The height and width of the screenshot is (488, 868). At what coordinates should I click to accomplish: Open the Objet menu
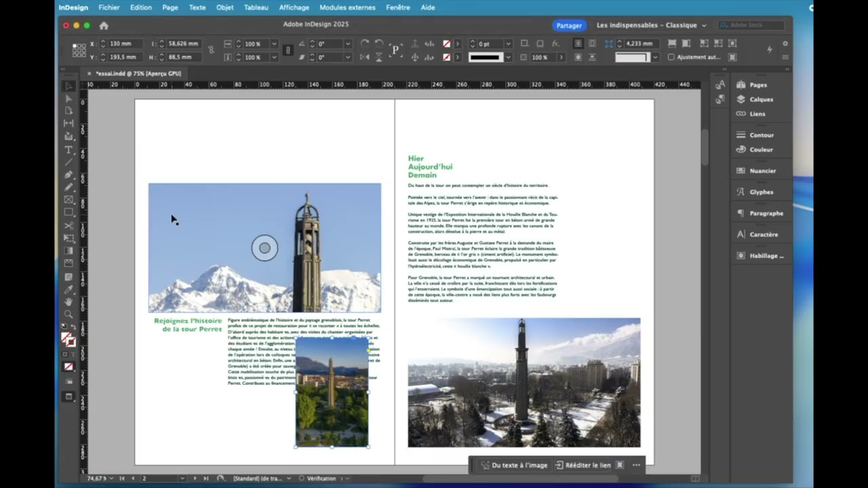225,7
